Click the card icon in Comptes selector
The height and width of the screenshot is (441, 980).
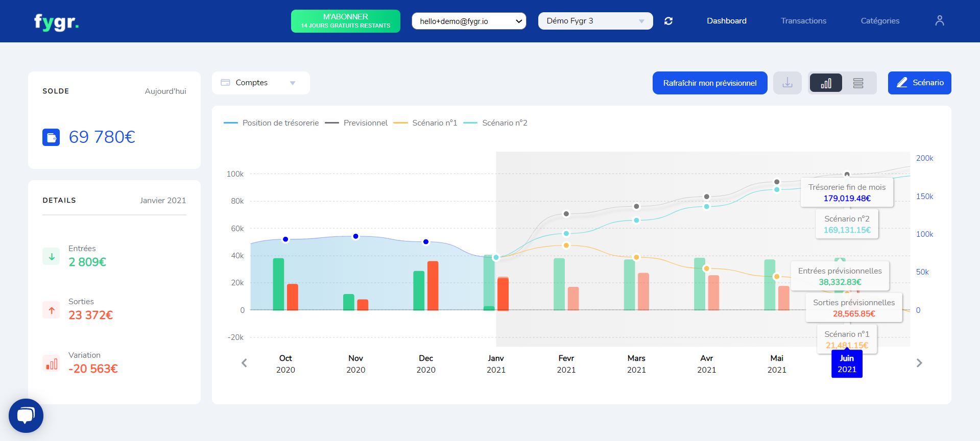[x=225, y=83]
